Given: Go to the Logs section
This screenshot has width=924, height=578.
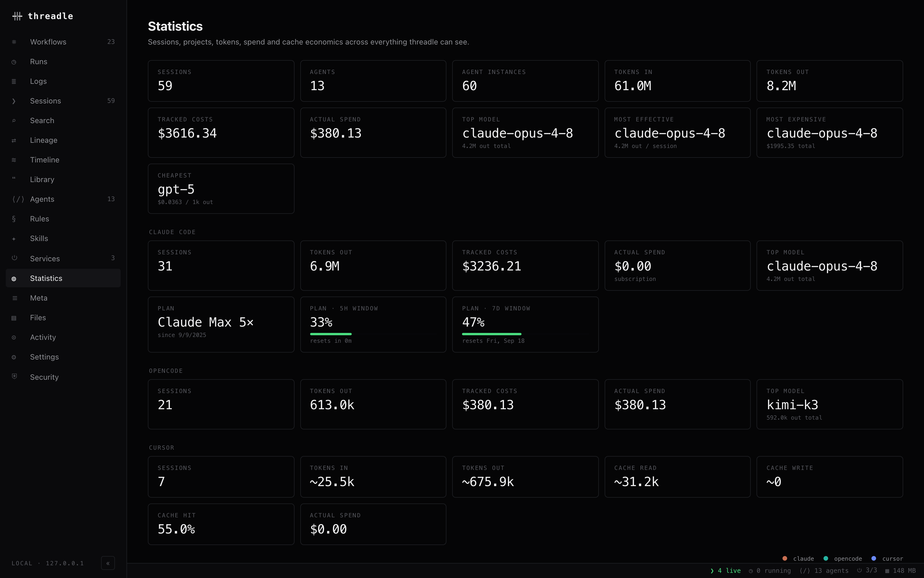Looking at the screenshot, I should 64,81.
